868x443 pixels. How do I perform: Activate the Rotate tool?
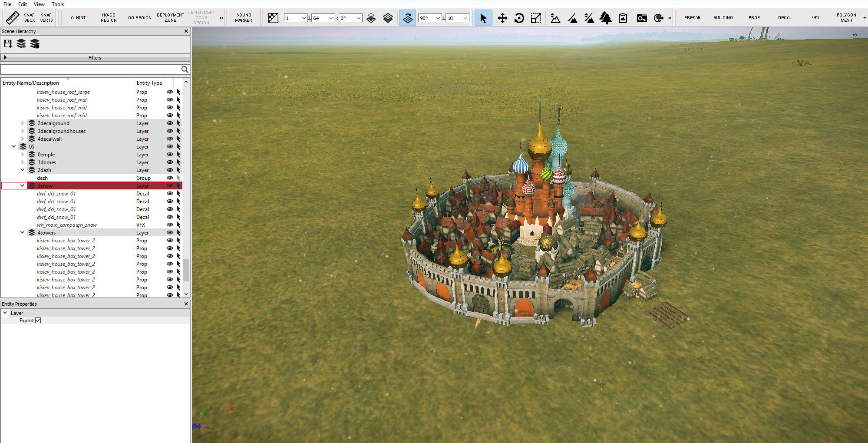pos(519,18)
